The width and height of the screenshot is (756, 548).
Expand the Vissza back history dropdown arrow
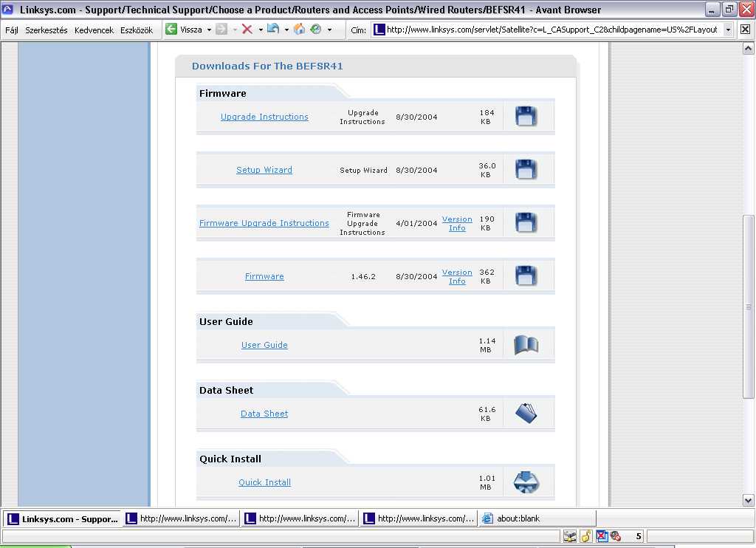pyautogui.click(x=209, y=30)
